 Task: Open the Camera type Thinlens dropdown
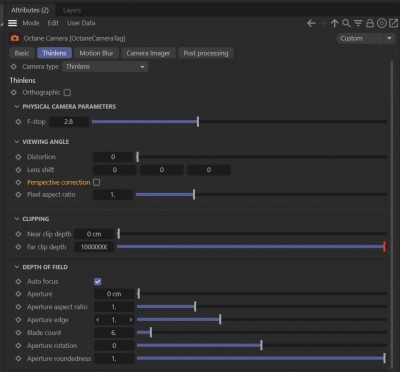point(105,67)
